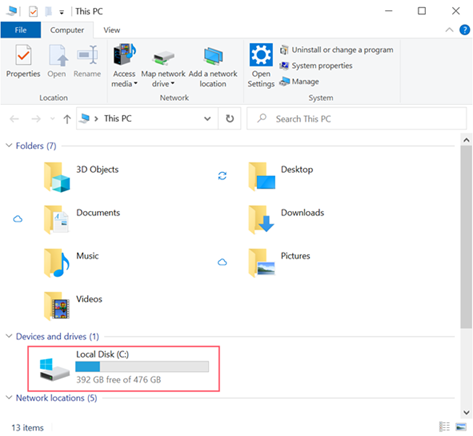Select the Downloads folder

coord(287,219)
